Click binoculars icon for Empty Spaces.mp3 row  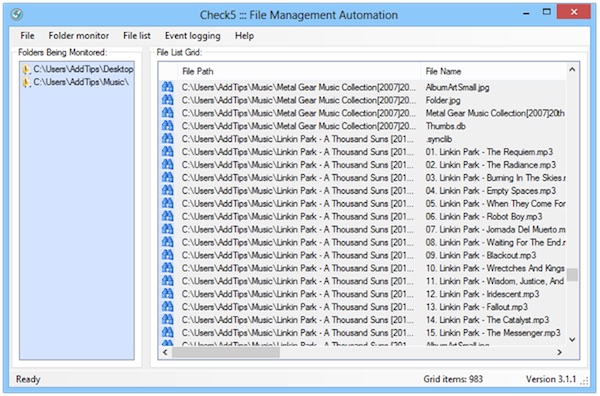coord(167,190)
